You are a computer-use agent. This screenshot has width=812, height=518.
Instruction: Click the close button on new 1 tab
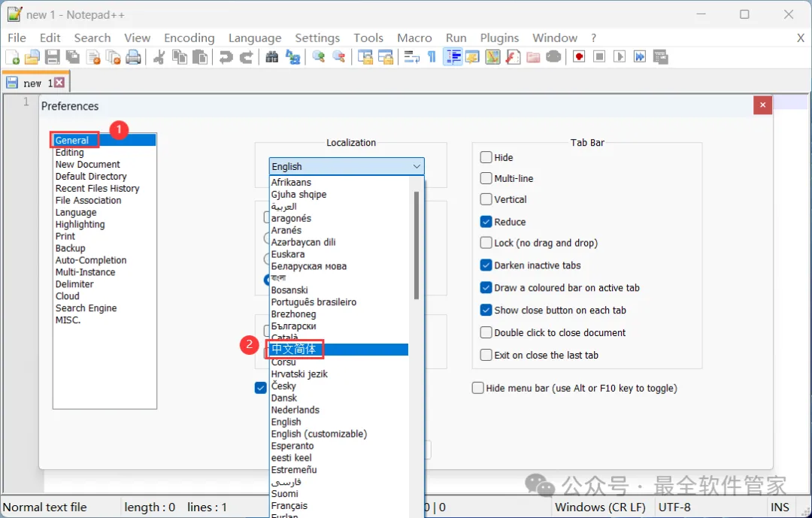click(59, 83)
